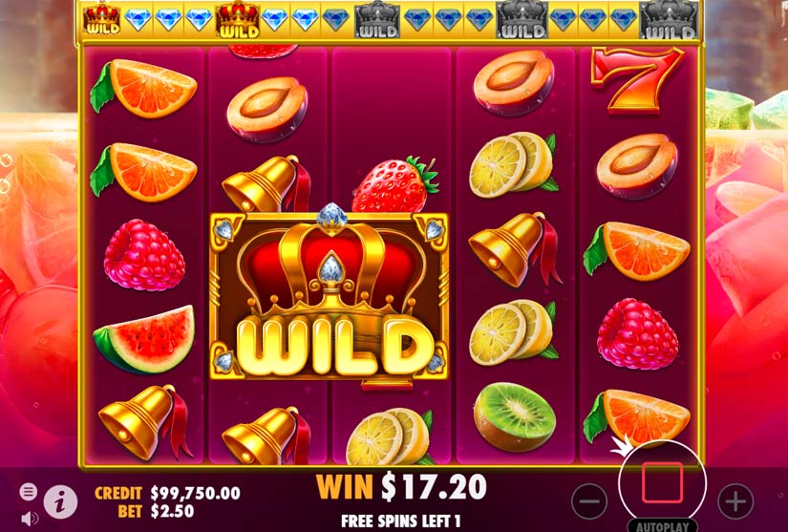Click the first blue diamond in progress bar
This screenshot has height=532, width=788.
coord(138,20)
